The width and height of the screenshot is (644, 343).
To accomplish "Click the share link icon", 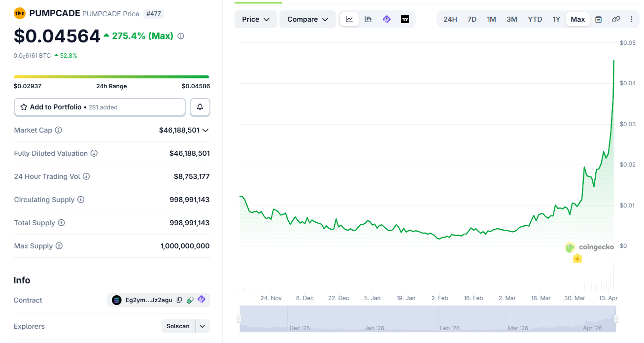I will (616, 19).
